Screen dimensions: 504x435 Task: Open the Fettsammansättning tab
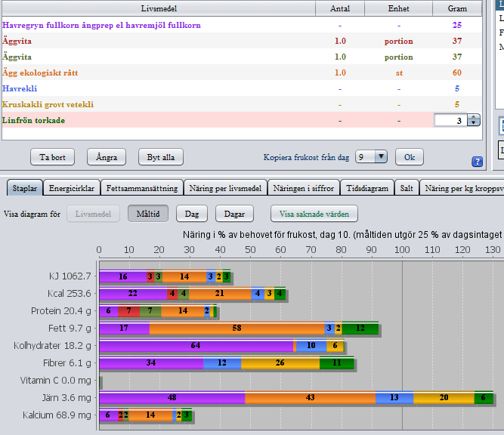click(142, 188)
